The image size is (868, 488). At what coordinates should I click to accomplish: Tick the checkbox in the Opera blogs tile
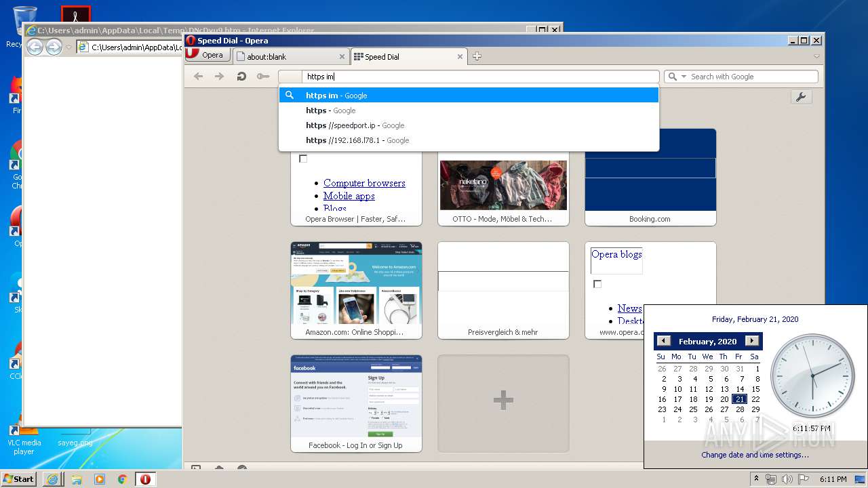tap(597, 284)
